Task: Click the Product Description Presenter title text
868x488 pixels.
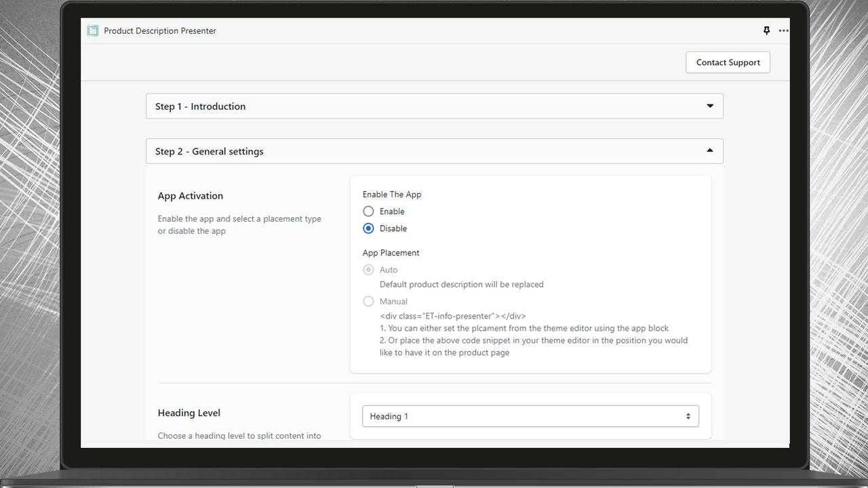Action: coord(159,30)
